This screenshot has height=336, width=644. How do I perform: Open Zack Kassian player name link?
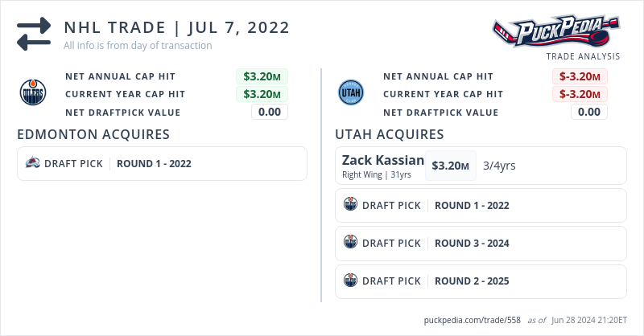pyautogui.click(x=382, y=160)
